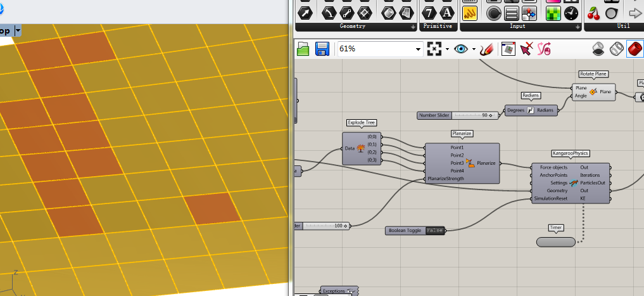
Task: Enable shaded preview red cylinder icon
Action: (x=635, y=49)
